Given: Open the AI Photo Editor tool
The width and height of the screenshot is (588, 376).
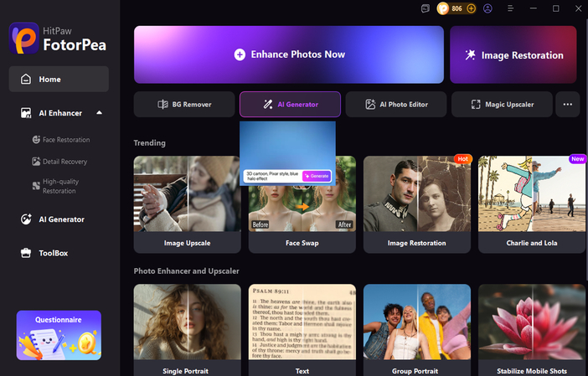Looking at the screenshot, I should tap(396, 104).
